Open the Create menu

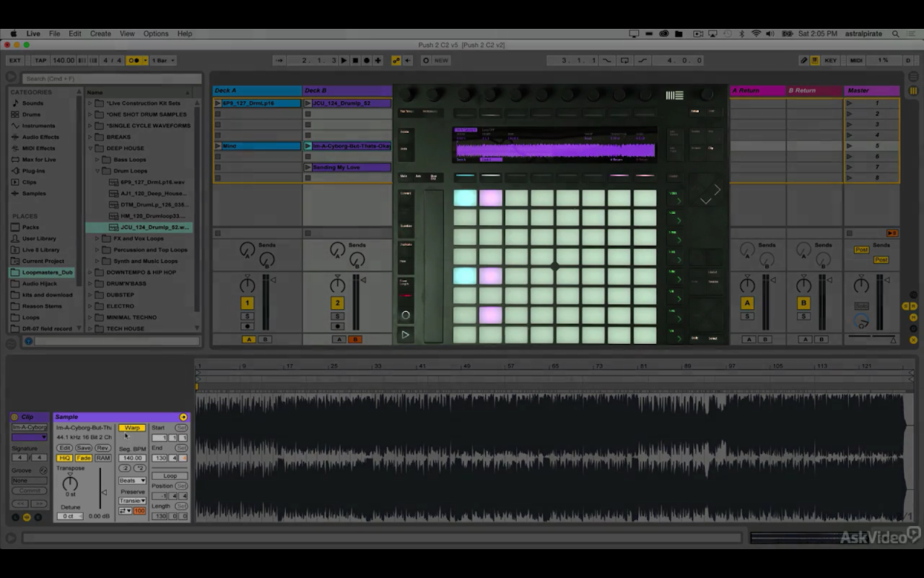(x=100, y=33)
